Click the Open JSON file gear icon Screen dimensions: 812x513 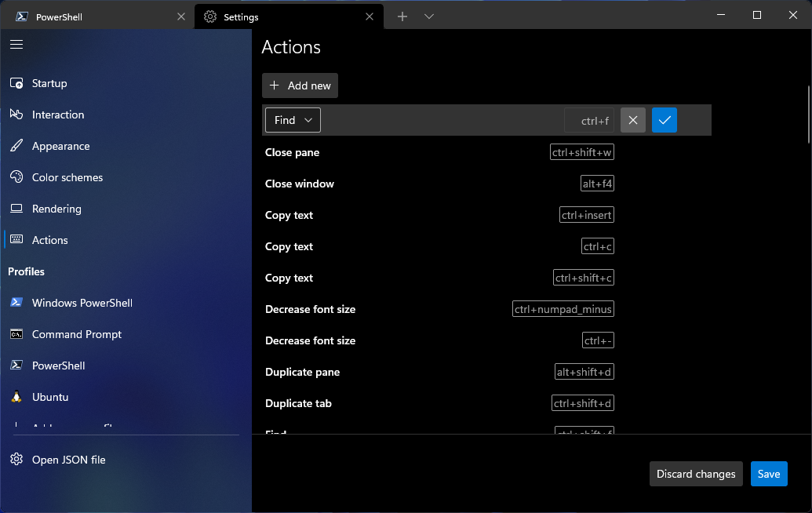pyautogui.click(x=16, y=460)
